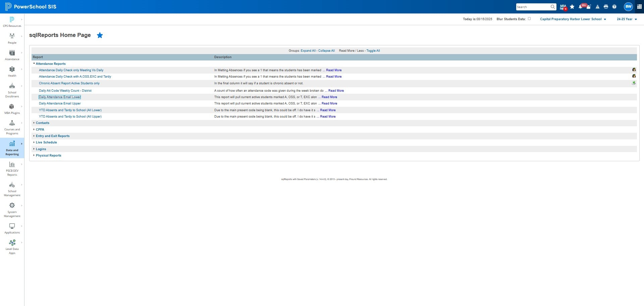Click the alert triangle icon
644x306 pixels.
click(597, 7)
